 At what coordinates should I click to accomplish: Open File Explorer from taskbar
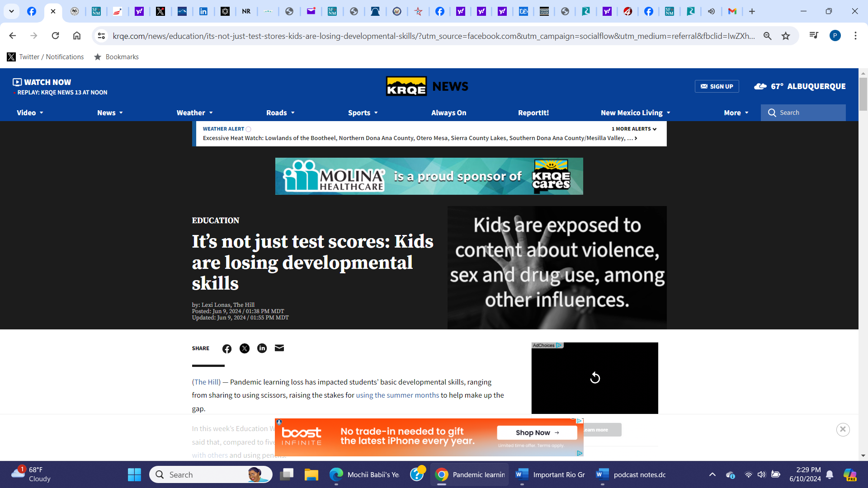(x=311, y=474)
